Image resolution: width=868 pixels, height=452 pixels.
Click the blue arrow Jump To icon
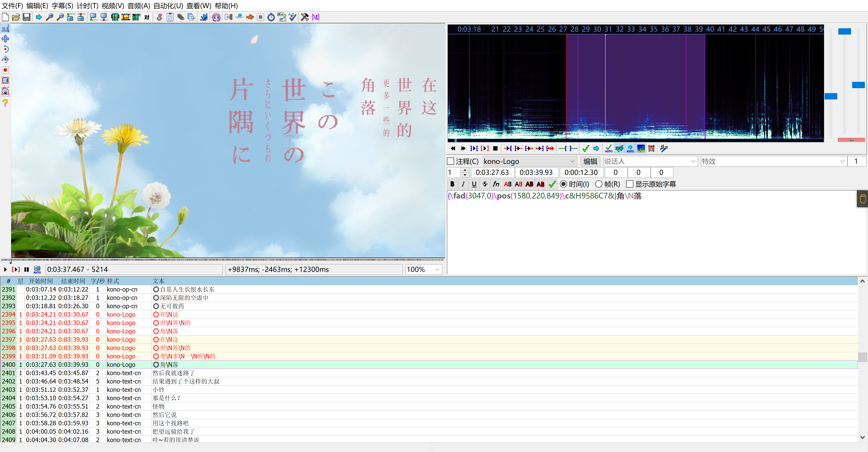point(39,17)
